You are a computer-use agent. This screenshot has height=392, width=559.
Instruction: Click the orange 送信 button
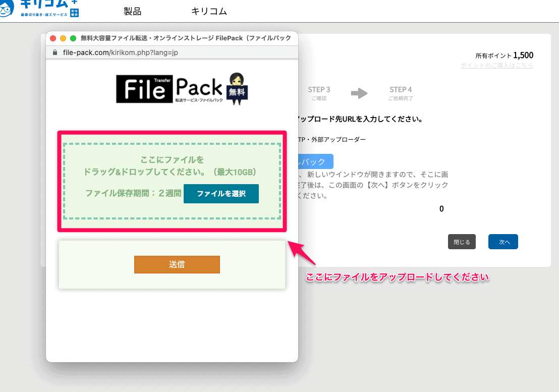(177, 264)
